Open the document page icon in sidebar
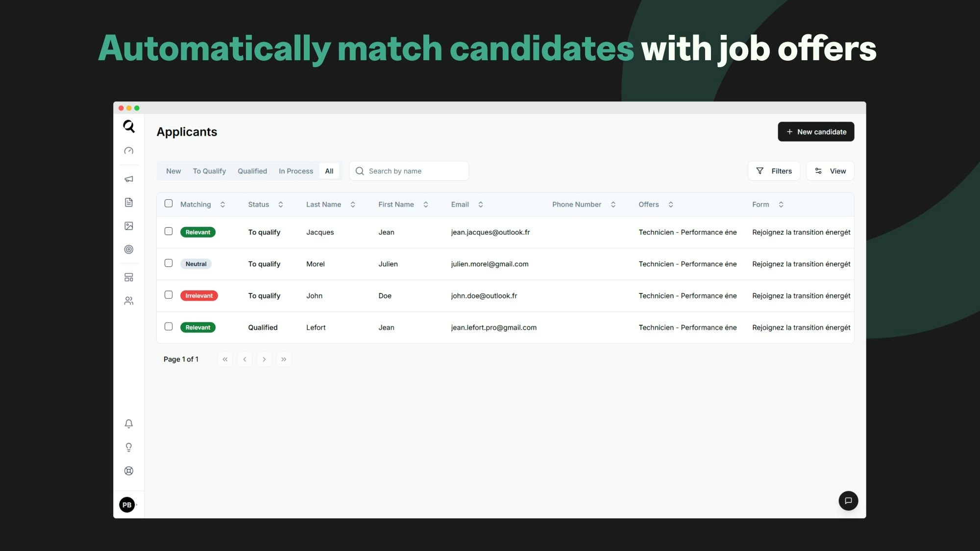Image resolution: width=980 pixels, height=551 pixels. point(128,202)
